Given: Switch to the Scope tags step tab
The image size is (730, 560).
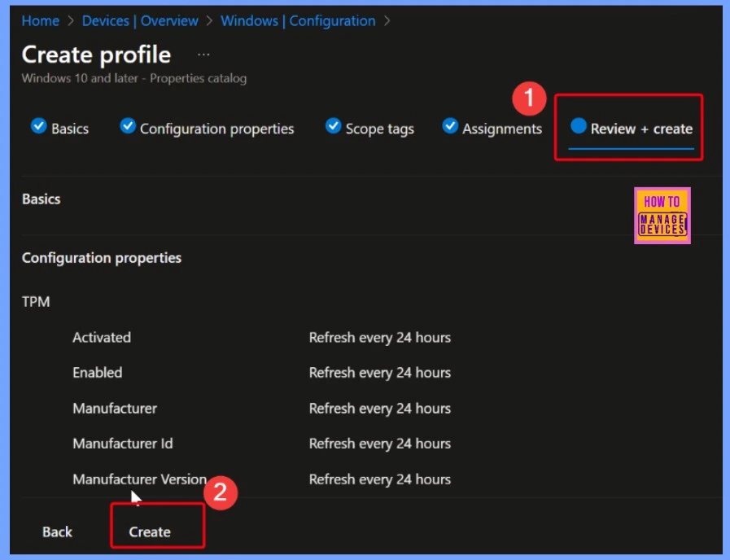Looking at the screenshot, I should click(369, 128).
